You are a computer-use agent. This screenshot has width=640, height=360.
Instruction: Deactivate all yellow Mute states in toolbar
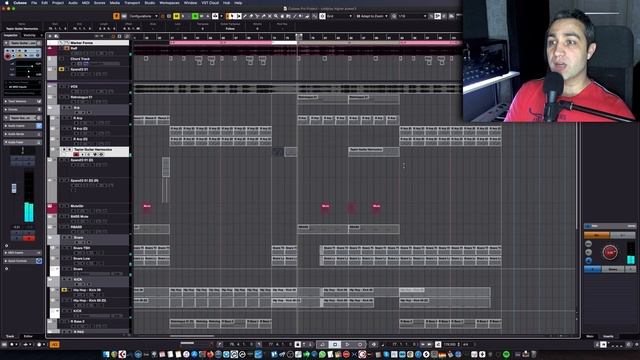pyautogui.click(x=176, y=16)
